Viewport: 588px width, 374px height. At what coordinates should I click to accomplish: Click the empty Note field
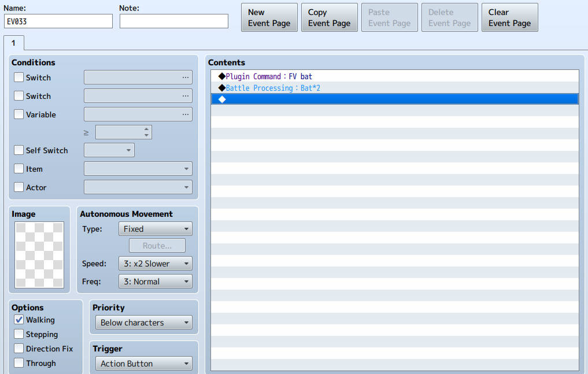pyautogui.click(x=174, y=21)
